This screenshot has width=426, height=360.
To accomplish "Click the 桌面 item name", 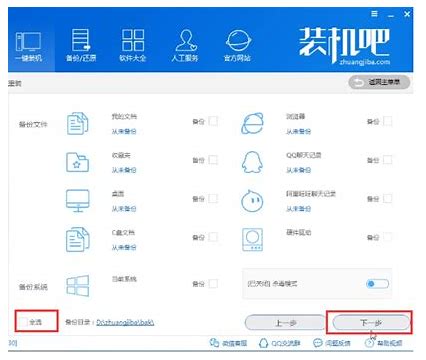I will [x=118, y=194].
